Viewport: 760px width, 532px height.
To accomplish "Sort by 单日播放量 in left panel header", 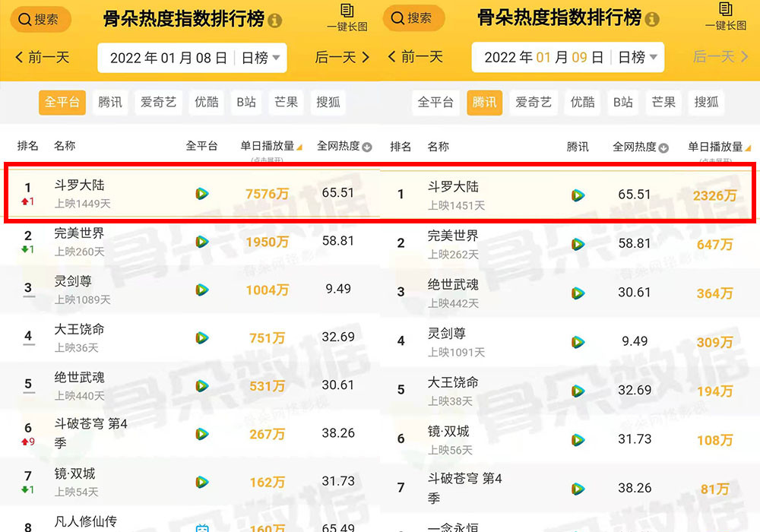I will point(271,146).
